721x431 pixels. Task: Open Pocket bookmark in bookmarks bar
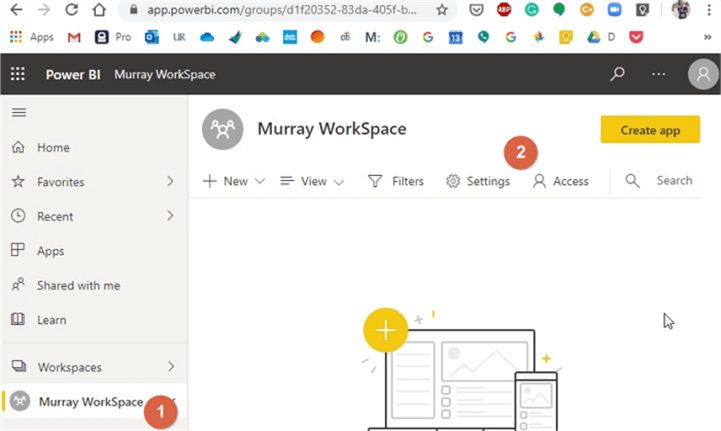pos(636,37)
